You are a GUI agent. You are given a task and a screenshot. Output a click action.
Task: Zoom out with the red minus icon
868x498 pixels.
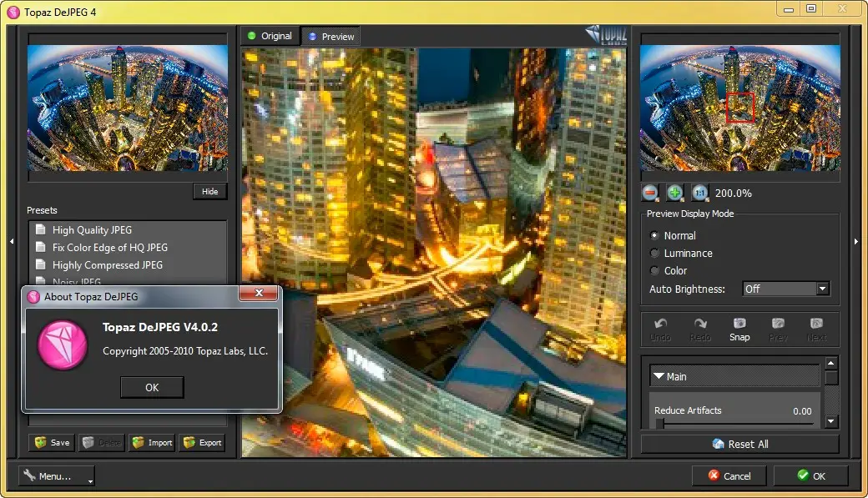(x=650, y=193)
